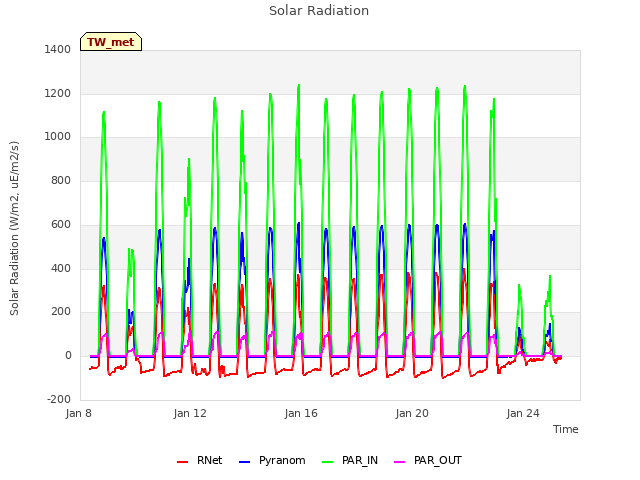
Task: Click the 200 y-axis tick label
Action: coord(61,311)
